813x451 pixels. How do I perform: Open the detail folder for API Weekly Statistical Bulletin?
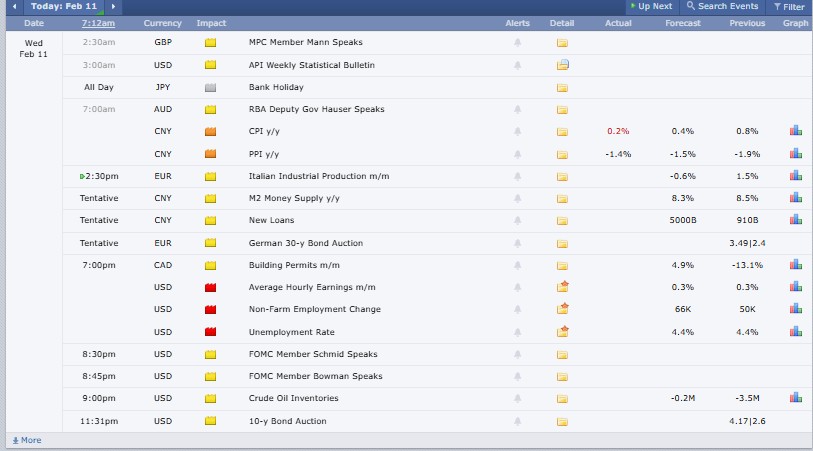click(x=563, y=65)
